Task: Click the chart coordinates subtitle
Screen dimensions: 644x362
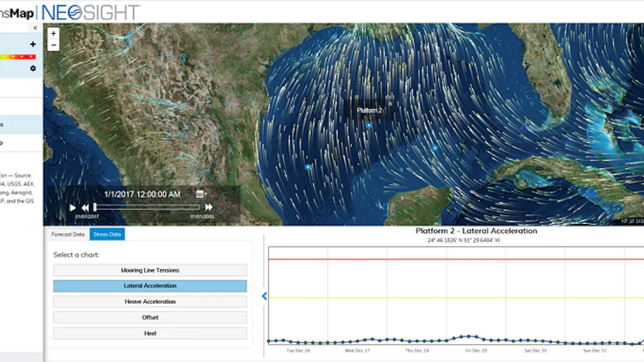Action: coord(464,240)
